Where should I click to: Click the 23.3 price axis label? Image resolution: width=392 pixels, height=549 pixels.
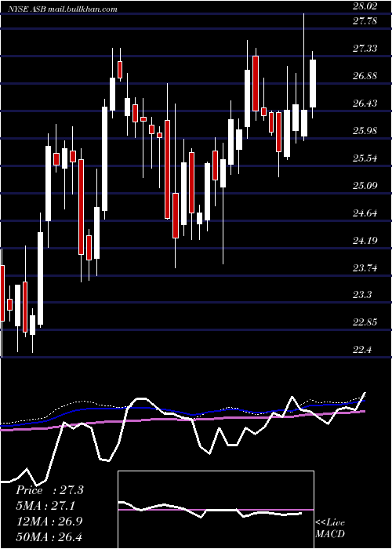point(362,295)
